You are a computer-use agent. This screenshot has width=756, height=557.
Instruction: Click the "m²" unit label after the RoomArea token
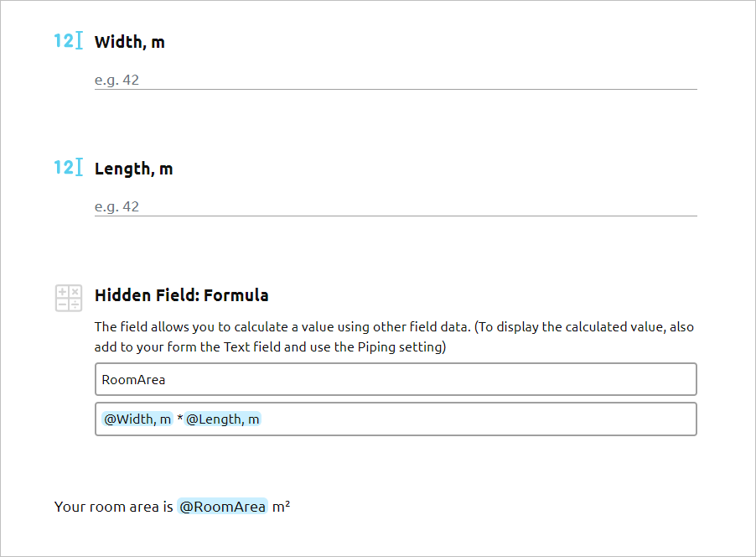[x=279, y=507]
